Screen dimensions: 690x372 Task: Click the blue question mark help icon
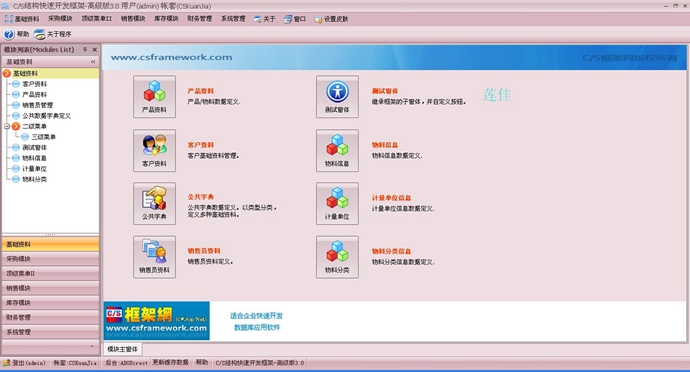[9, 34]
